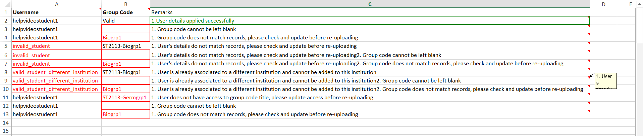The width and height of the screenshot is (644, 136).
Task: Select the 'User details applied successfully' cell
Action: 370,21
